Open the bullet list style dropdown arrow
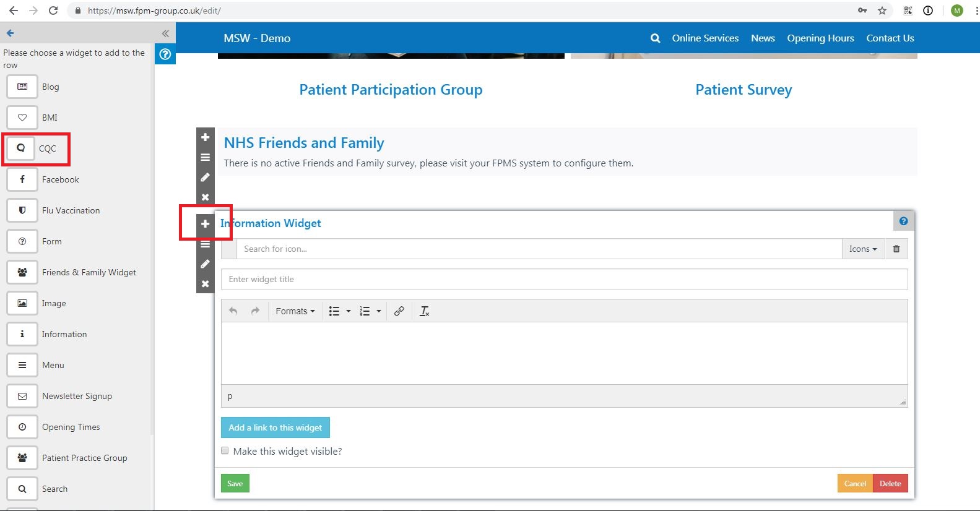This screenshot has width=980, height=511. [349, 311]
